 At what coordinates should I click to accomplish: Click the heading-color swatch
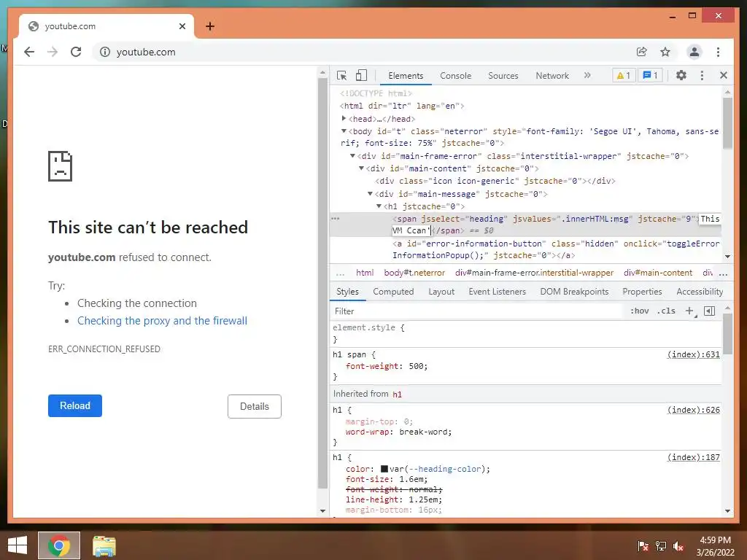point(384,469)
